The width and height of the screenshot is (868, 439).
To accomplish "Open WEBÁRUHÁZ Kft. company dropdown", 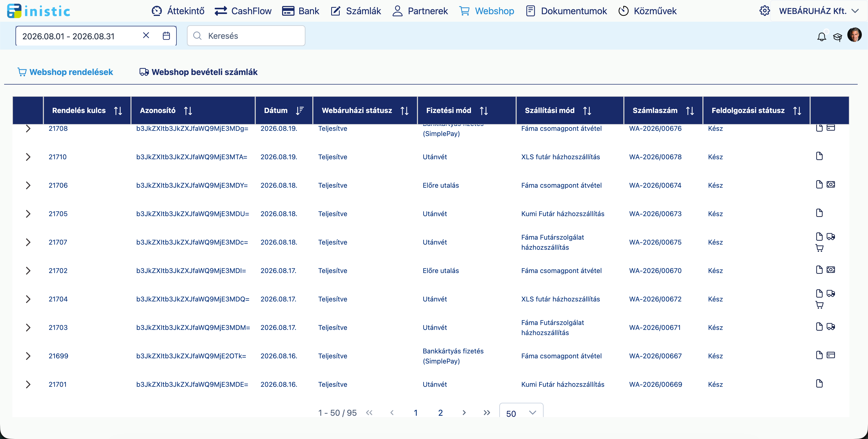I will (x=819, y=11).
